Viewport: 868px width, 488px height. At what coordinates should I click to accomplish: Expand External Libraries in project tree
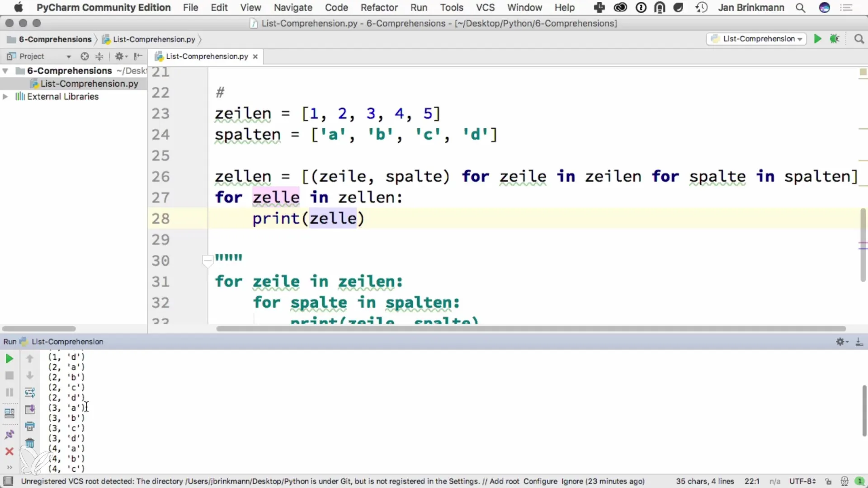tap(5, 97)
